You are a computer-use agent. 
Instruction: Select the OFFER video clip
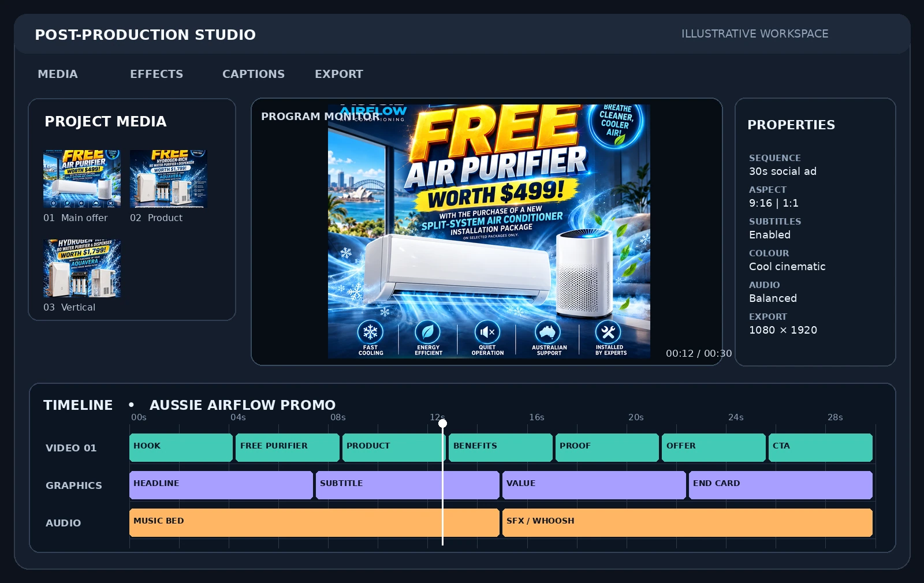(714, 447)
